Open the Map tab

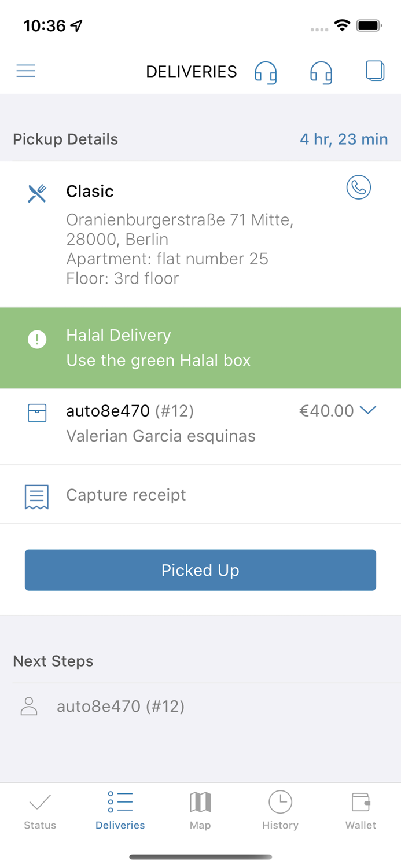200,810
